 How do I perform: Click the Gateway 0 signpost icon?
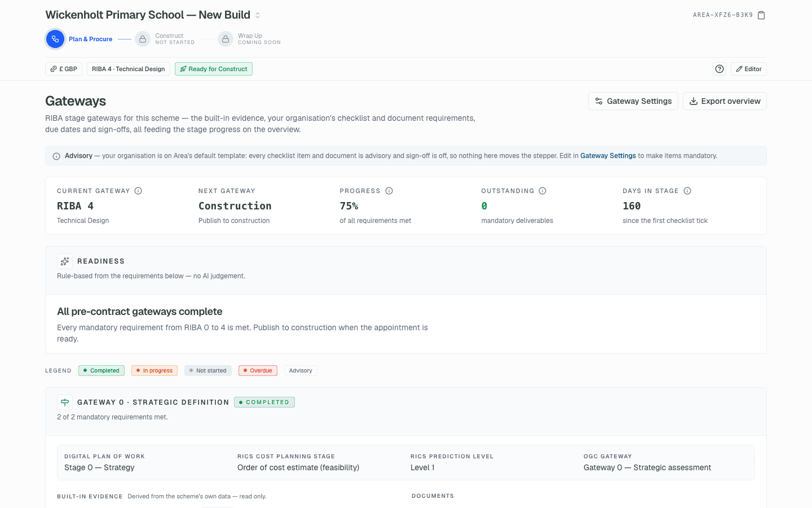point(65,402)
